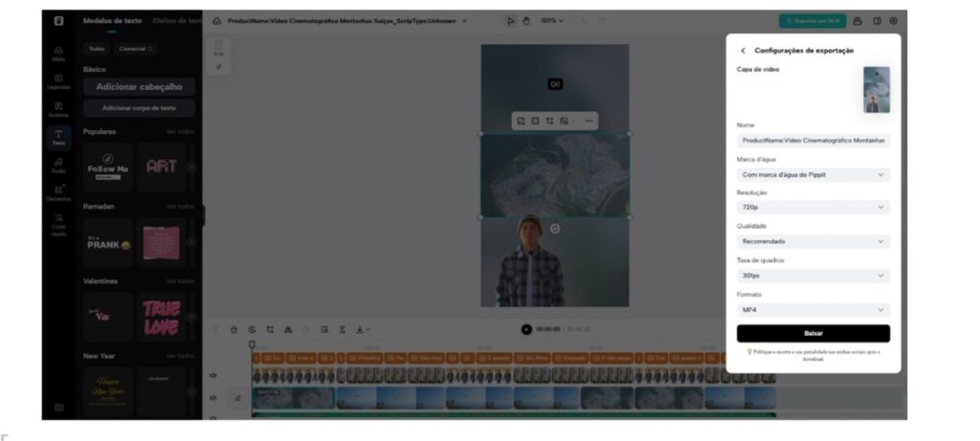This screenshot has height=441, width=980.
Task: Click the Capa de vídeo cover thumbnail
Action: [877, 90]
